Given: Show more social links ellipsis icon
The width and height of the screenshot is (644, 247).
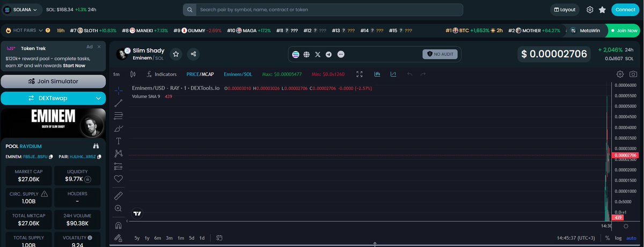Looking at the screenshot, I should (340, 54).
